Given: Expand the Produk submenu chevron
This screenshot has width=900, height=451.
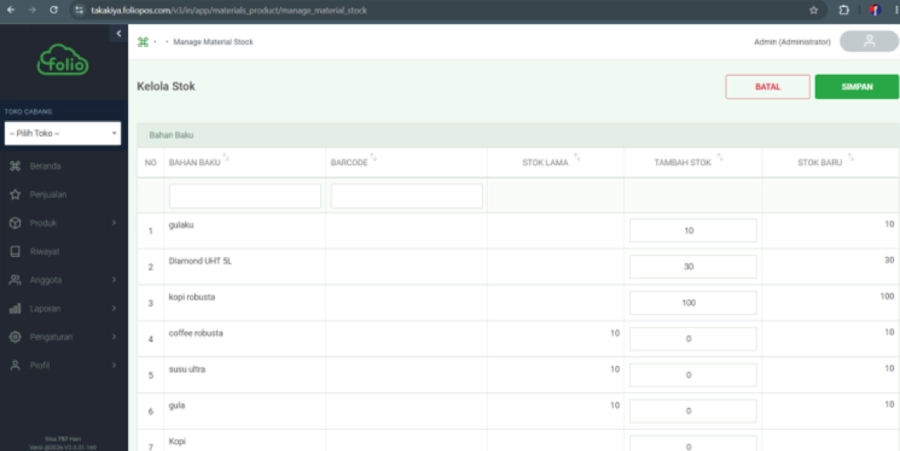Looking at the screenshot, I should (x=114, y=223).
